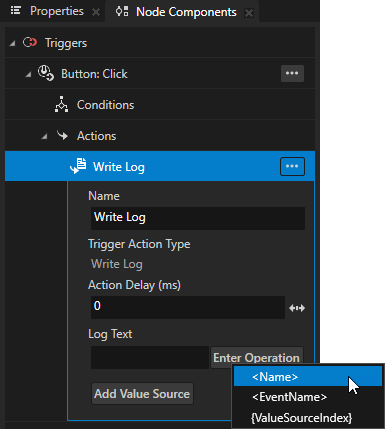Click the Properties list icon

point(16,11)
